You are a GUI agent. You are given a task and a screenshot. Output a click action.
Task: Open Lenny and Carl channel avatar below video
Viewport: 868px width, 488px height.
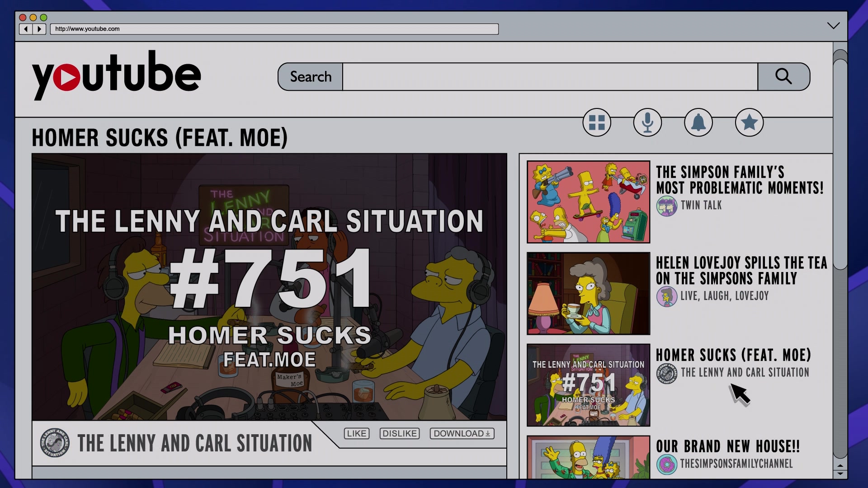(x=55, y=443)
